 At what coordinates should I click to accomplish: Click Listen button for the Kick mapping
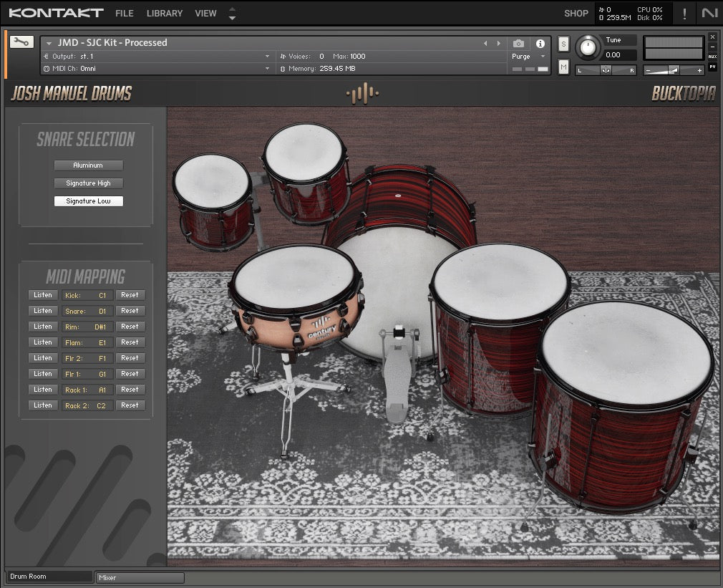(x=43, y=295)
